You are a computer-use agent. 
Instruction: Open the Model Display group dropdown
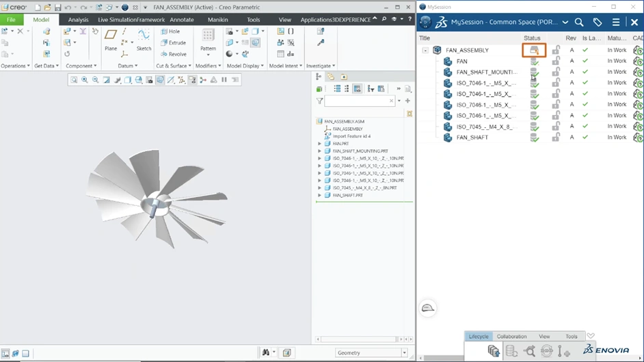245,66
